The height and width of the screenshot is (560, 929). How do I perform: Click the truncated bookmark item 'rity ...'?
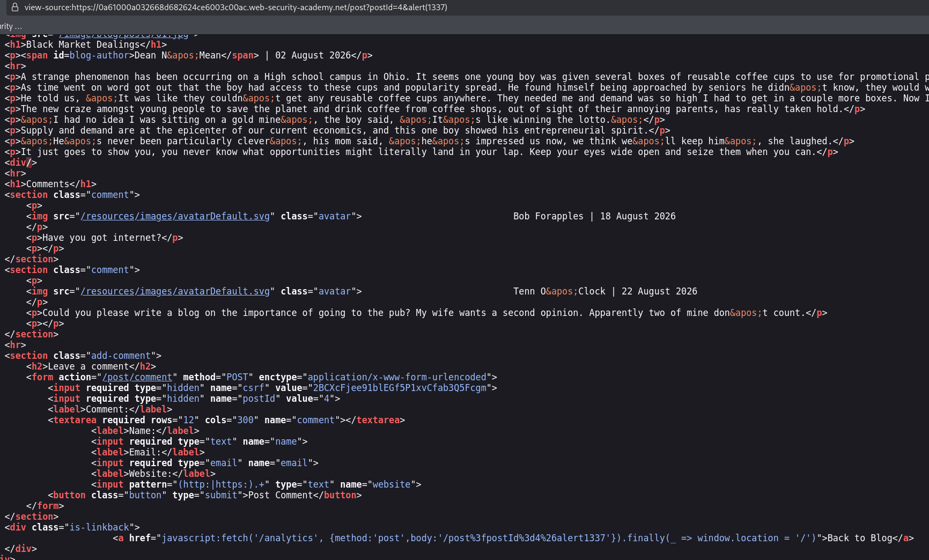click(x=11, y=26)
